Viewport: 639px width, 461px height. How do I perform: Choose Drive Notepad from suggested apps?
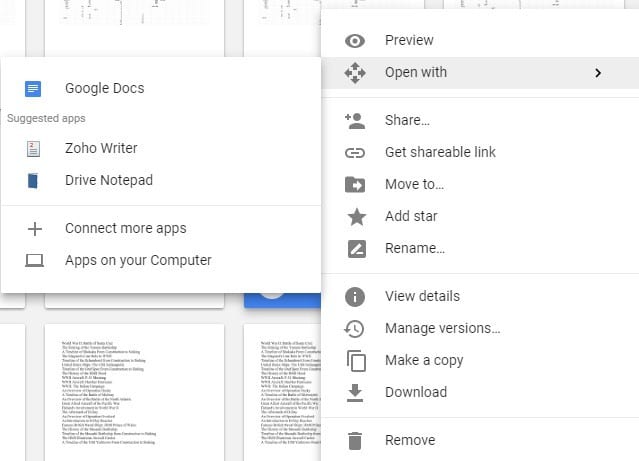tap(109, 181)
